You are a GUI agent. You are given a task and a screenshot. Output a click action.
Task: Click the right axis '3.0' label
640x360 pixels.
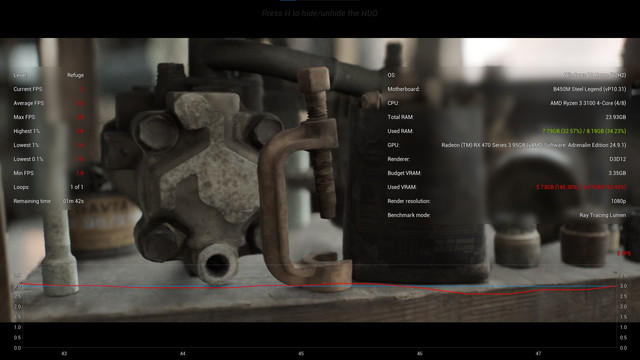pos(623,286)
